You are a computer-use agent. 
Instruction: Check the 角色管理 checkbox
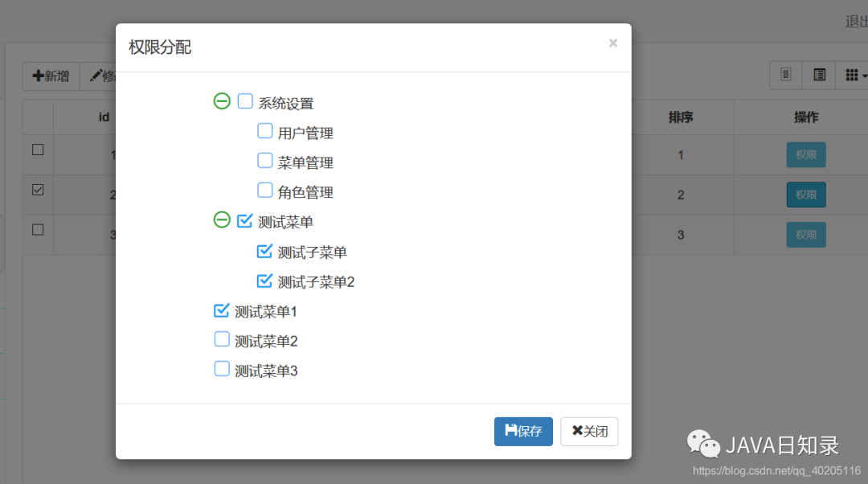click(265, 191)
